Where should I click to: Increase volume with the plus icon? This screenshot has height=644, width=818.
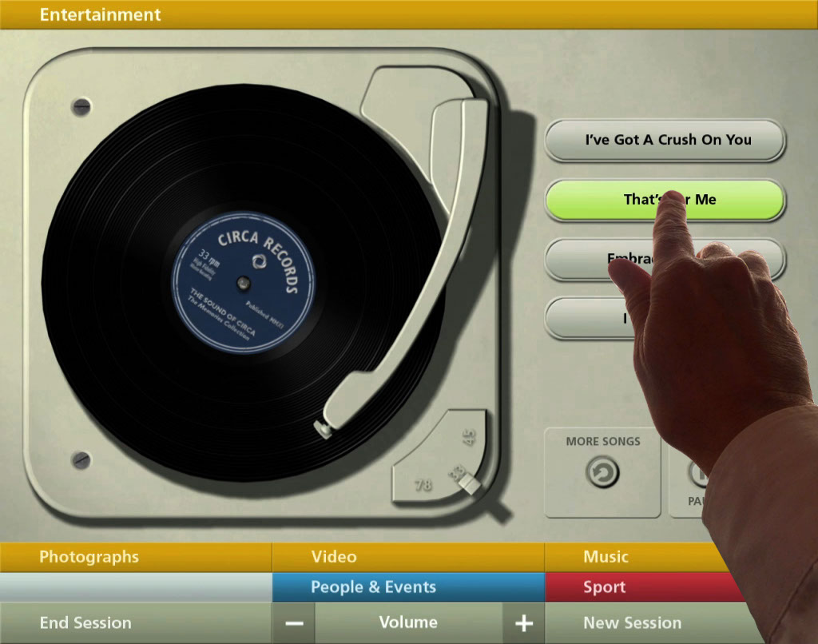point(523,623)
